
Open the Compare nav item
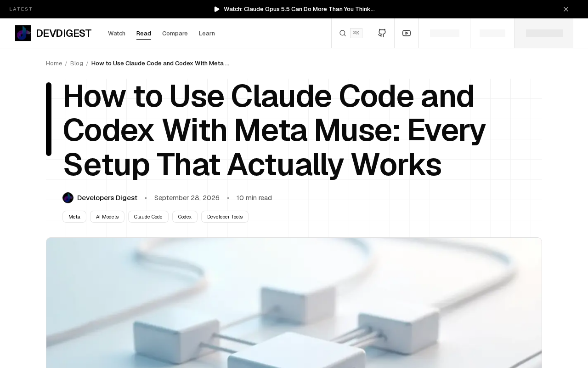click(175, 33)
